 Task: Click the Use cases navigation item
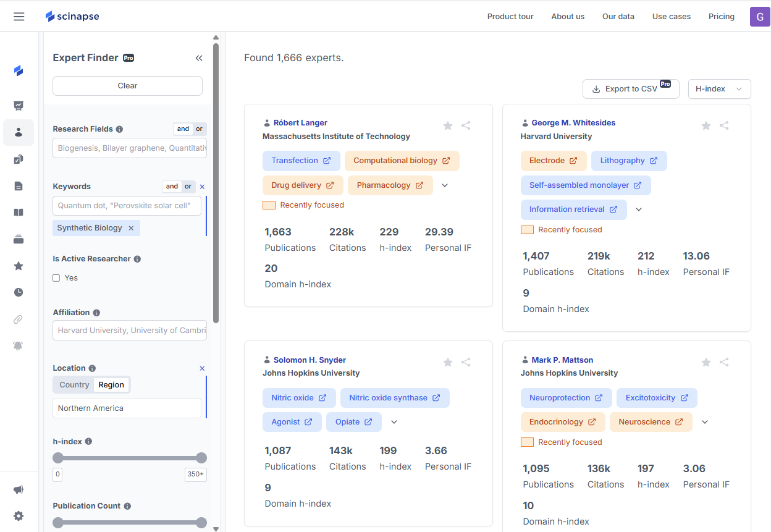click(672, 17)
